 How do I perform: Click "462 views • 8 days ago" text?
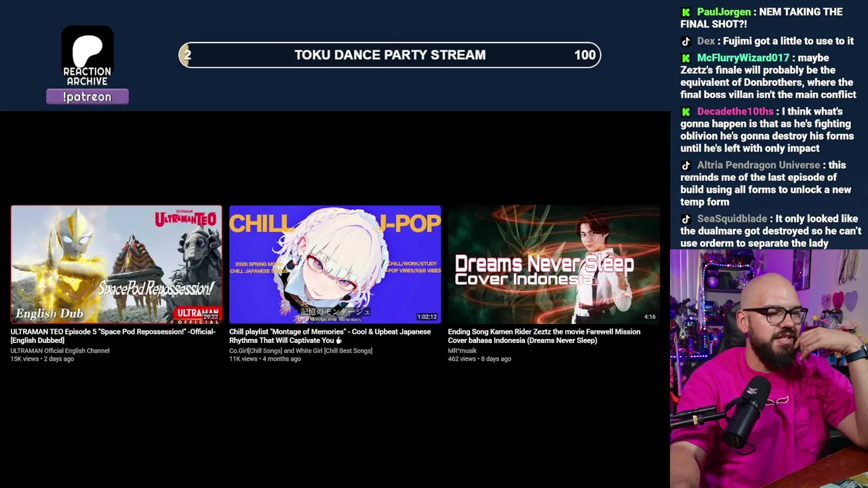479,359
